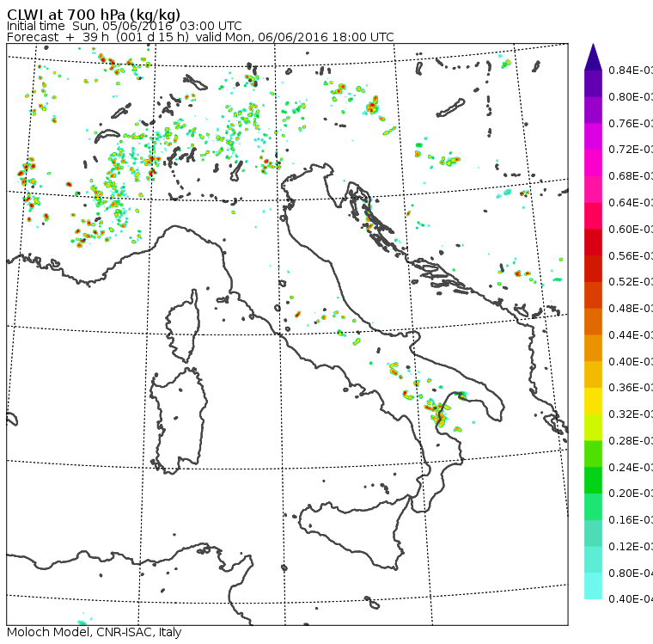
Task: Select the teal band between 0.12E-03 and 0.16E-03
Action: (593, 534)
